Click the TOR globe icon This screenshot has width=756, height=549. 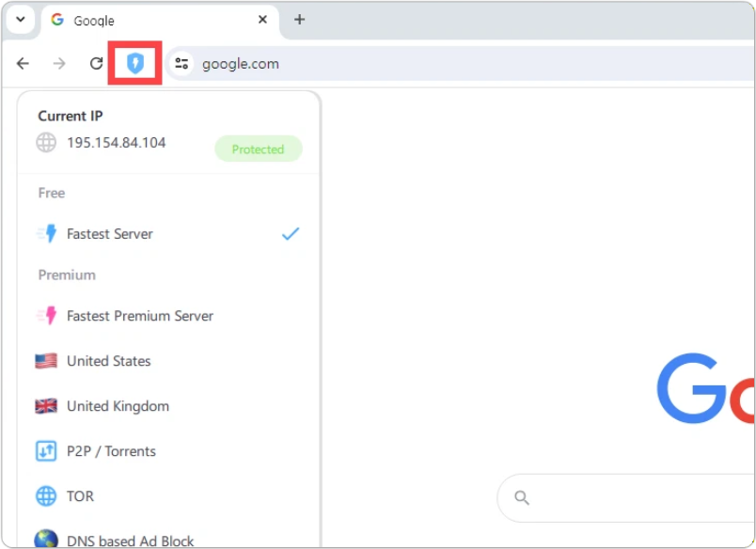tap(46, 496)
